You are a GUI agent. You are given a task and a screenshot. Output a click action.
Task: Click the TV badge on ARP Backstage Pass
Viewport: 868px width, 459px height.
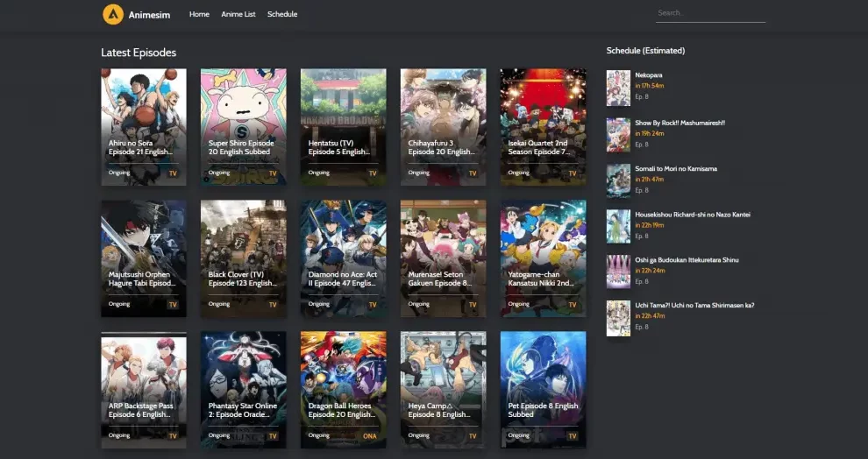click(173, 436)
